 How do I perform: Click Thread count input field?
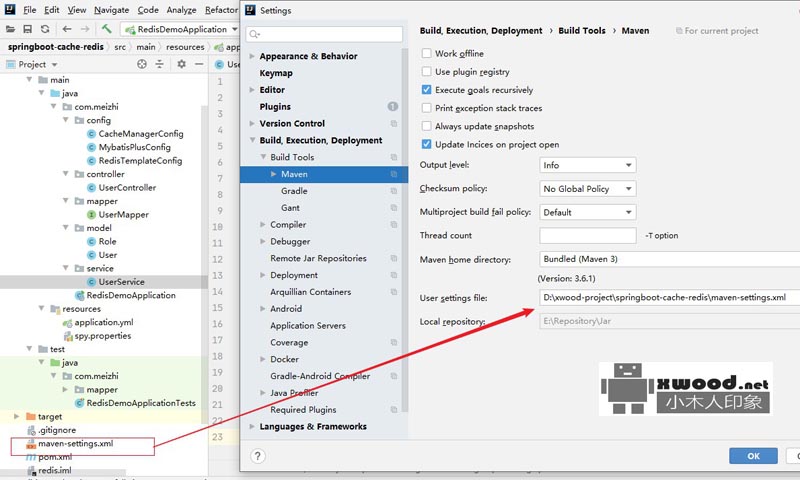click(588, 235)
